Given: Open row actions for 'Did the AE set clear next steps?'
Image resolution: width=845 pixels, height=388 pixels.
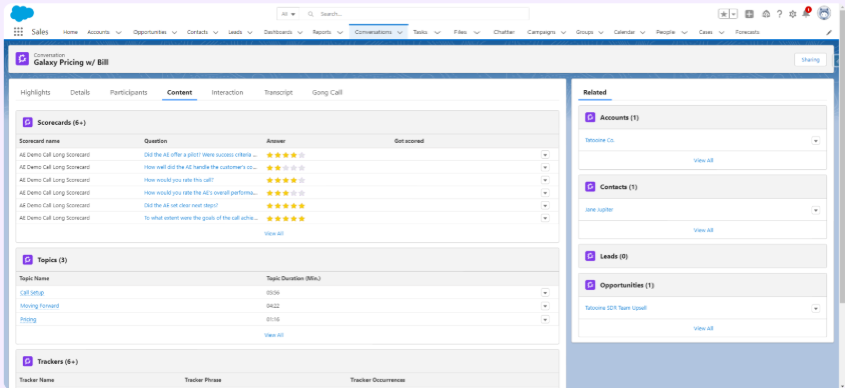Looking at the screenshot, I should 545,205.
